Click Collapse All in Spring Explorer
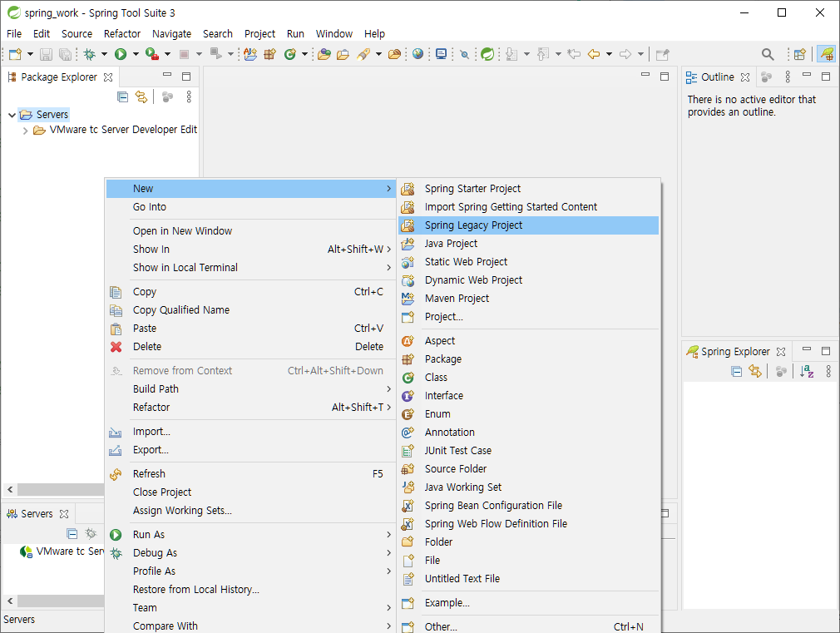840x633 pixels. click(x=737, y=372)
